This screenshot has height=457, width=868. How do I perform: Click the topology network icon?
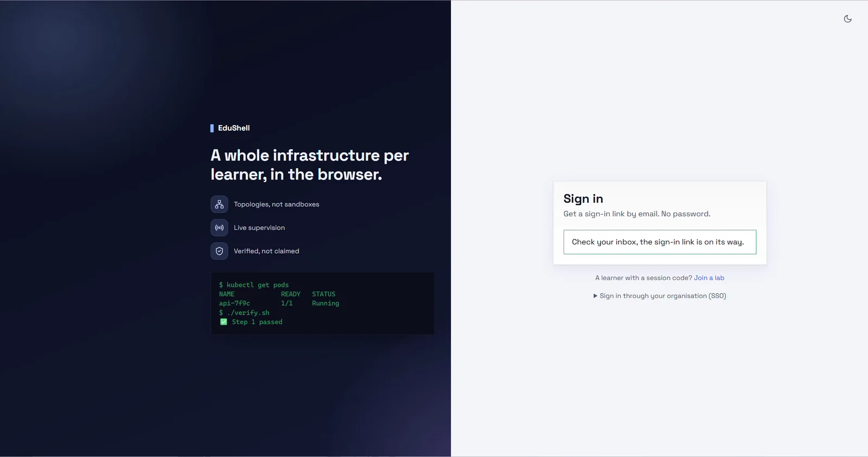(219, 204)
